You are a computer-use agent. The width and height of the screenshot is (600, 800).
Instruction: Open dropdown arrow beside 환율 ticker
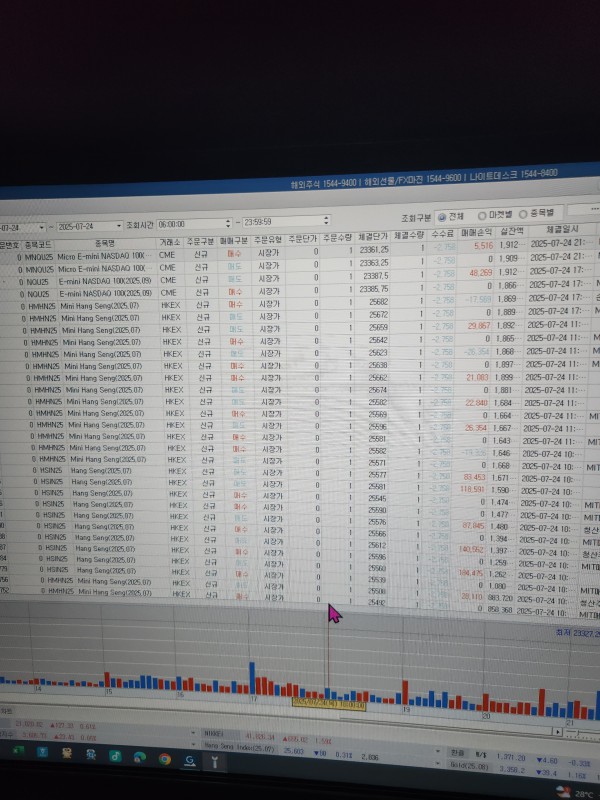(438, 752)
